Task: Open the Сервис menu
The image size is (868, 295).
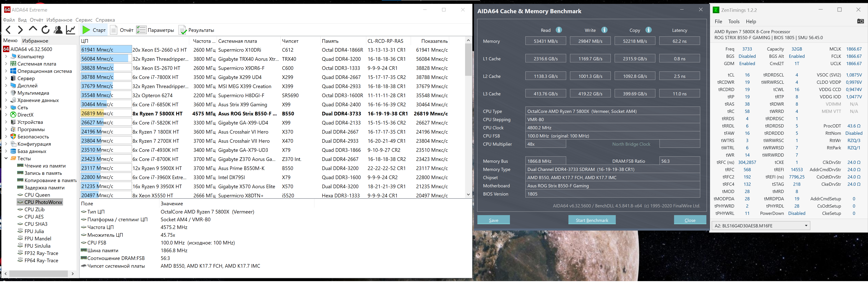Action: pos(84,20)
